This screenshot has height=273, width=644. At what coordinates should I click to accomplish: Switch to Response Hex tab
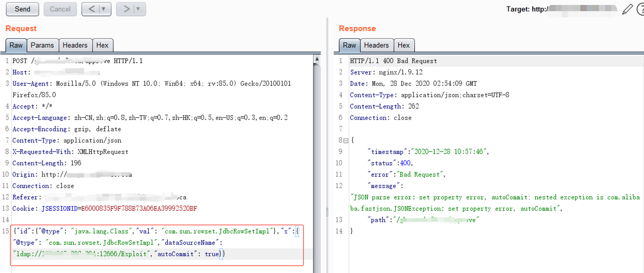(x=404, y=45)
